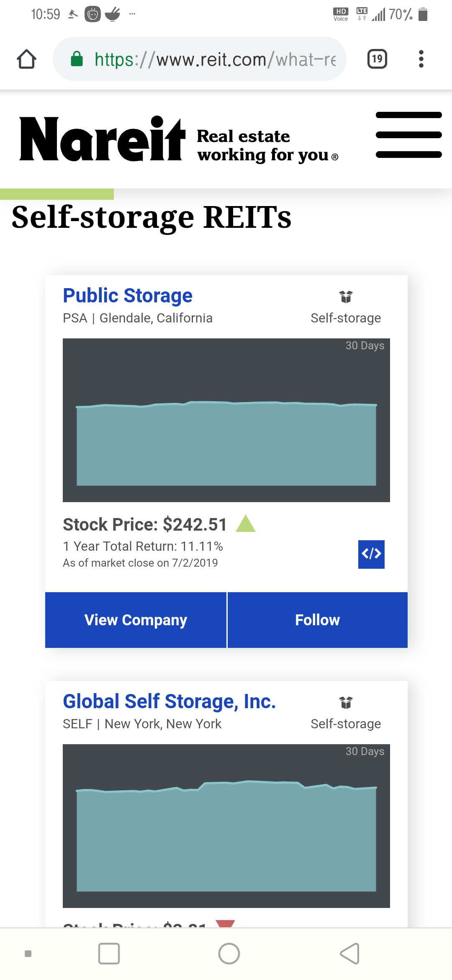The height and width of the screenshot is (980, 452).
Task: Tap the Global Self Storage 30-day chart
Action: [x=226, y=826]
